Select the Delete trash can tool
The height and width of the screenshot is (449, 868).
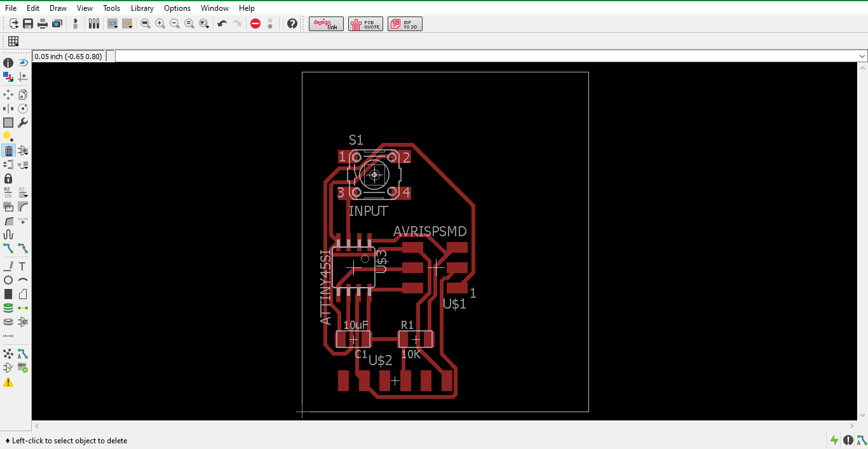click(x=8, y=151)
